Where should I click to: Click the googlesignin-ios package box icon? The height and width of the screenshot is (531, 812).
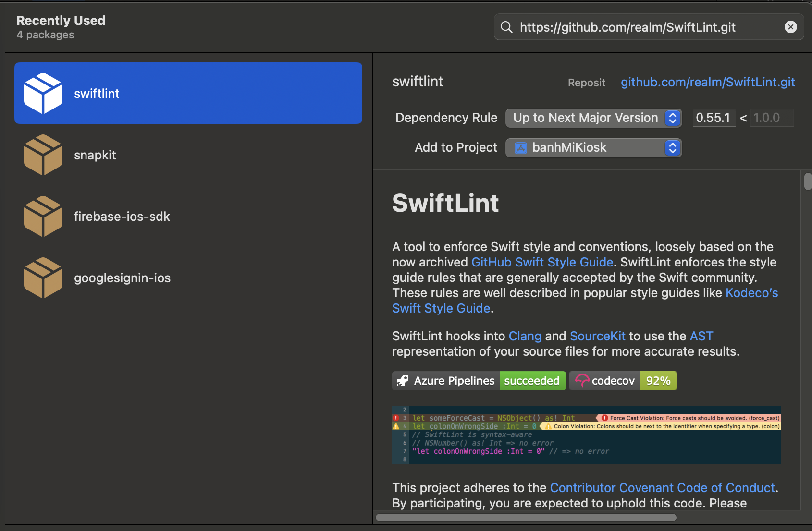point(43,278)
